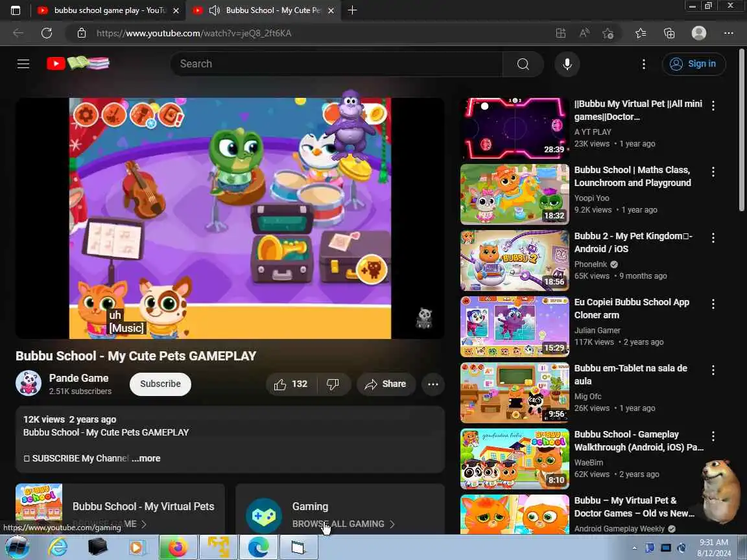Focus the YouTube Search box

pos(337,64)
